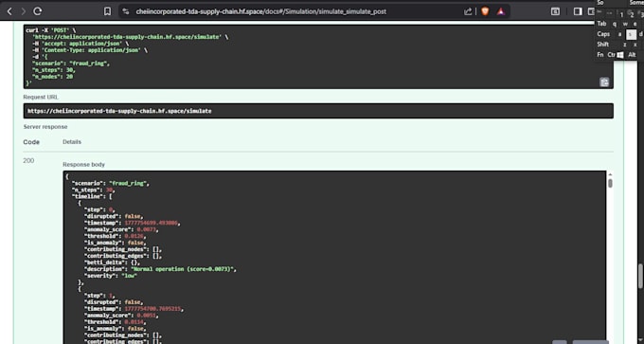Go back to the previous page
The height and width of the screenshot is (344, 644).
point(9,11)
